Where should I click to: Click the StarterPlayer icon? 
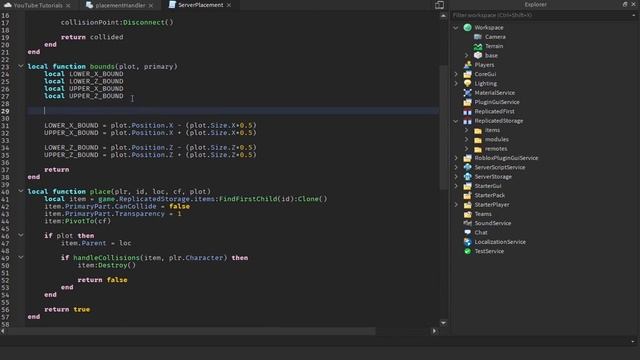click(467, 204)
